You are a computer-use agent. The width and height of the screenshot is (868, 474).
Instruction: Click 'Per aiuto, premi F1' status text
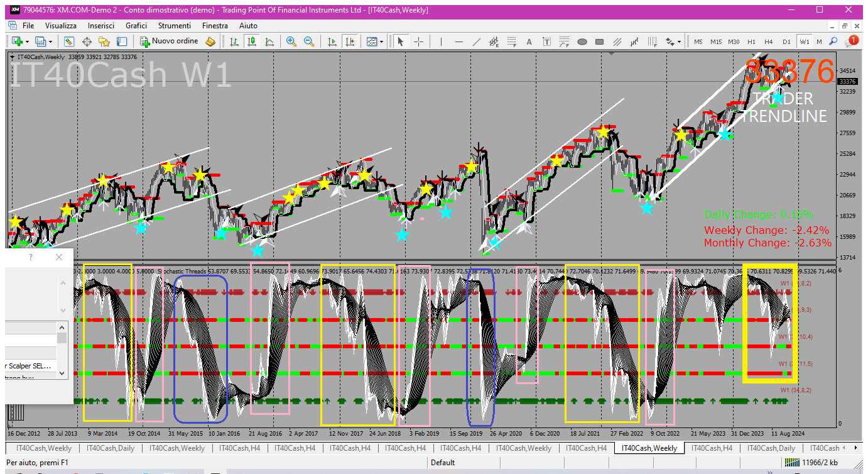[37, 463]
